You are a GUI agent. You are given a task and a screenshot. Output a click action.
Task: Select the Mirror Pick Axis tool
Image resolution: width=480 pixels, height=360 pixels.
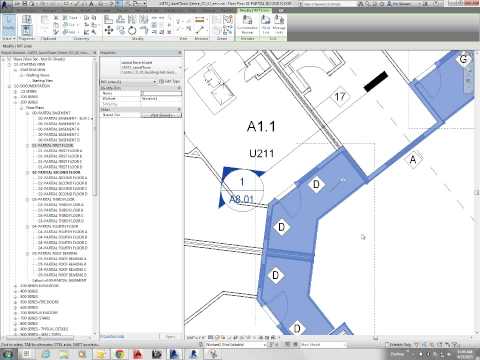[132, 20]
